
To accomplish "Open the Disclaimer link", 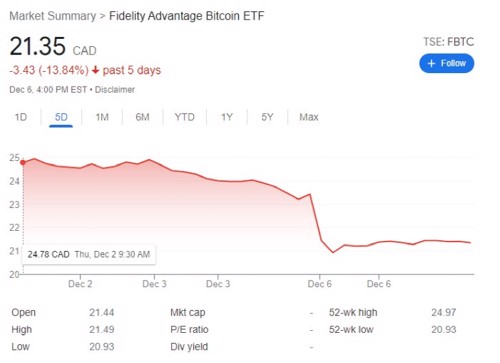I will click(x=115, y=90).
